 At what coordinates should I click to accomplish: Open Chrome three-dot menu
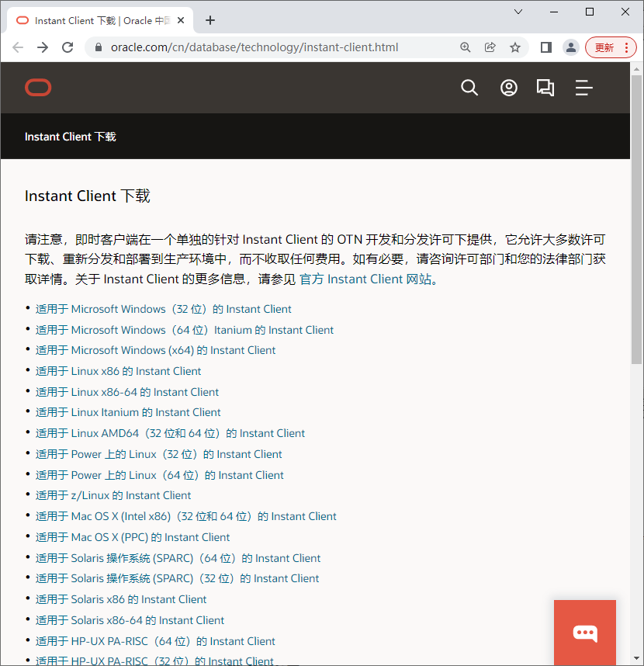tap(627, 47)
